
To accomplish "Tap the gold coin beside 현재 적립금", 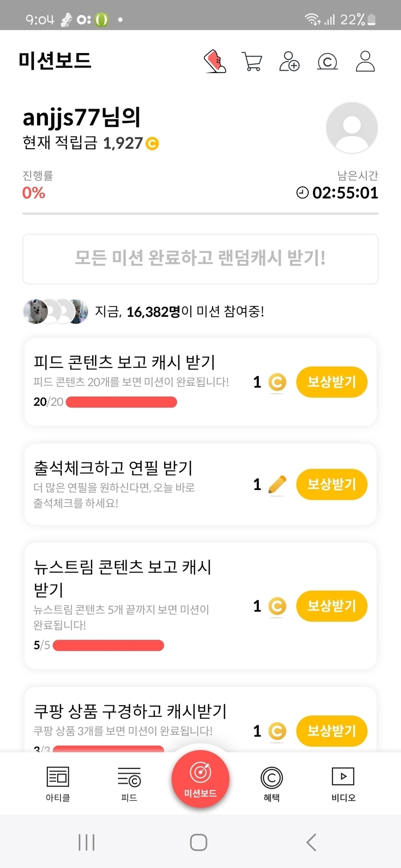I will coord(152,143).
